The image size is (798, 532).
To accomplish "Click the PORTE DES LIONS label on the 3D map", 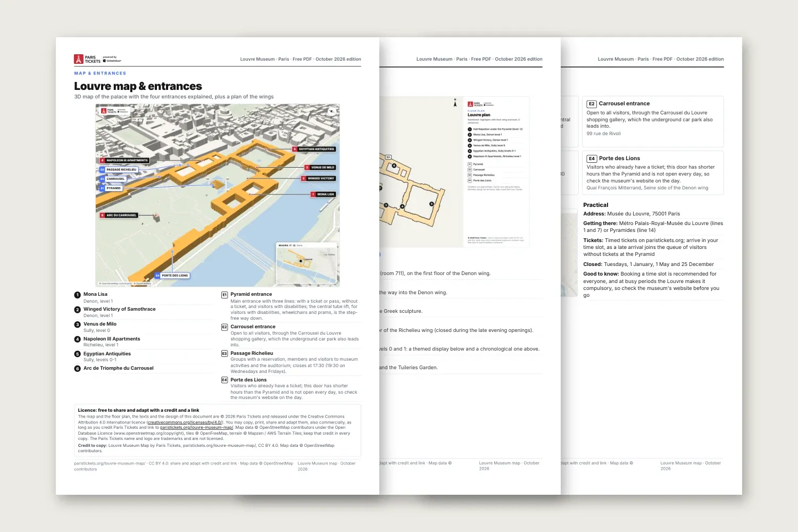I will click(x=172, y=276).
